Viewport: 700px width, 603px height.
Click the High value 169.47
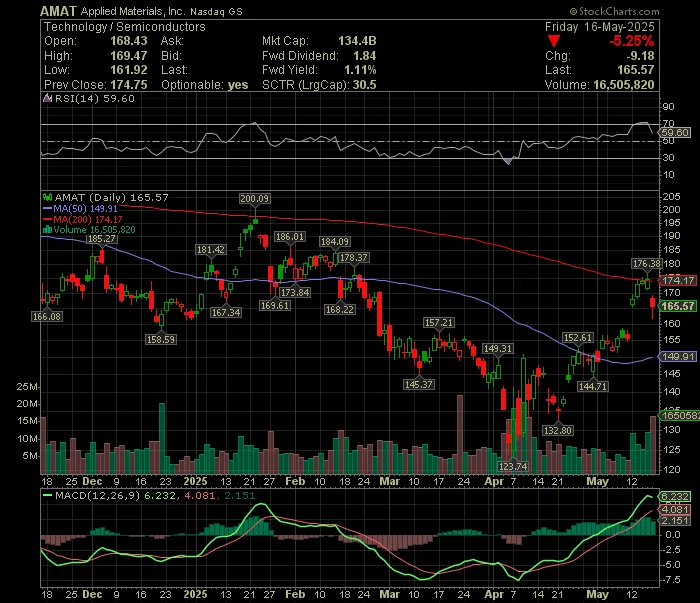click(x=129, y=56)
